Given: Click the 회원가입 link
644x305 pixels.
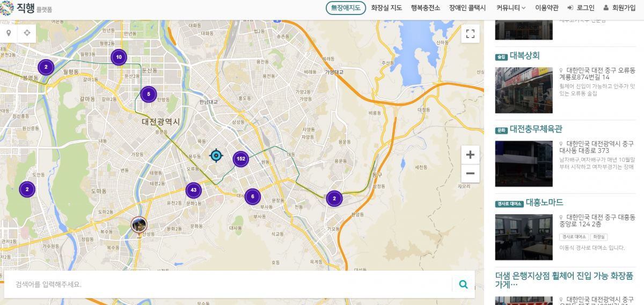Looking at the screenshot, I should [x=624, y=8].
